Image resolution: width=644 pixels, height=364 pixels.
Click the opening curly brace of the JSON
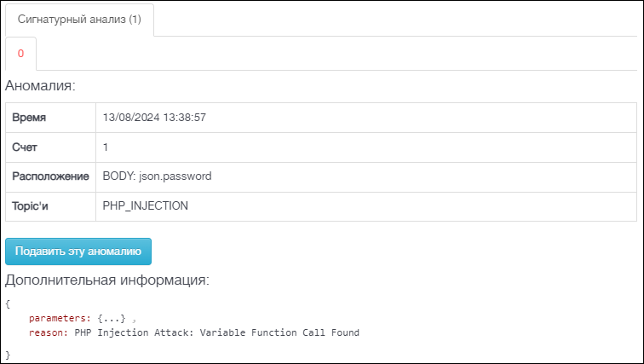coord(8,304)
